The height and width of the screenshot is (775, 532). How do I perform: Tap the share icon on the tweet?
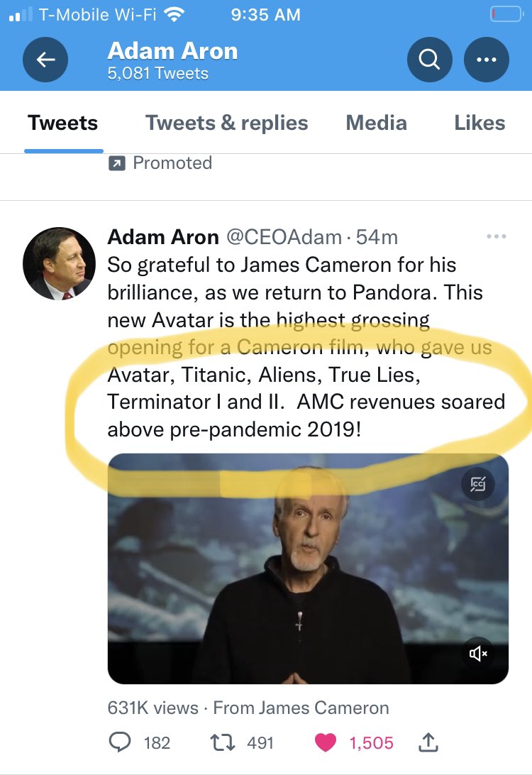(x=428, y=742)
